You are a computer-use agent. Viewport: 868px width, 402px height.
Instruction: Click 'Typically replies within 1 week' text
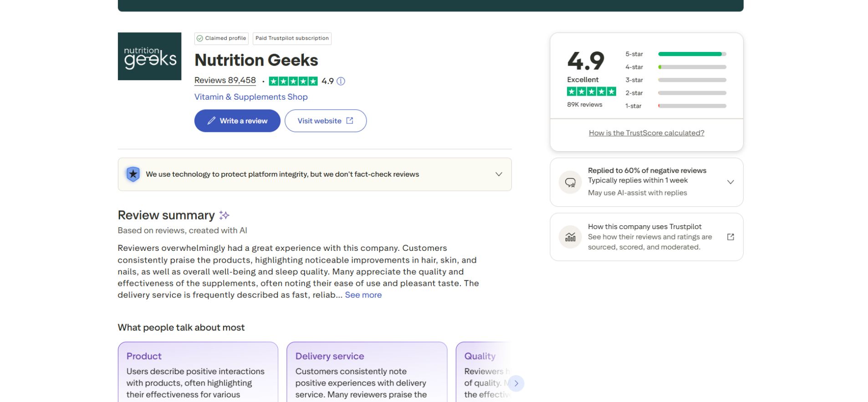(638, 180)
